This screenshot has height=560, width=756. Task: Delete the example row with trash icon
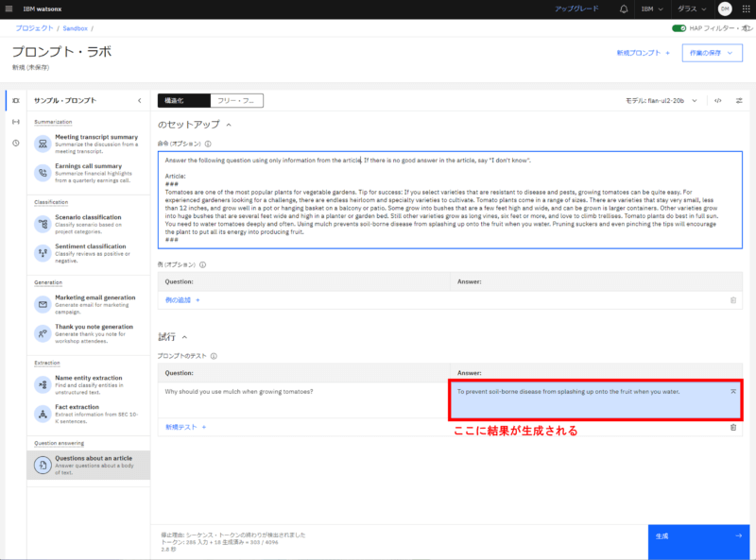pyautogui.click(x=733, y=300)
